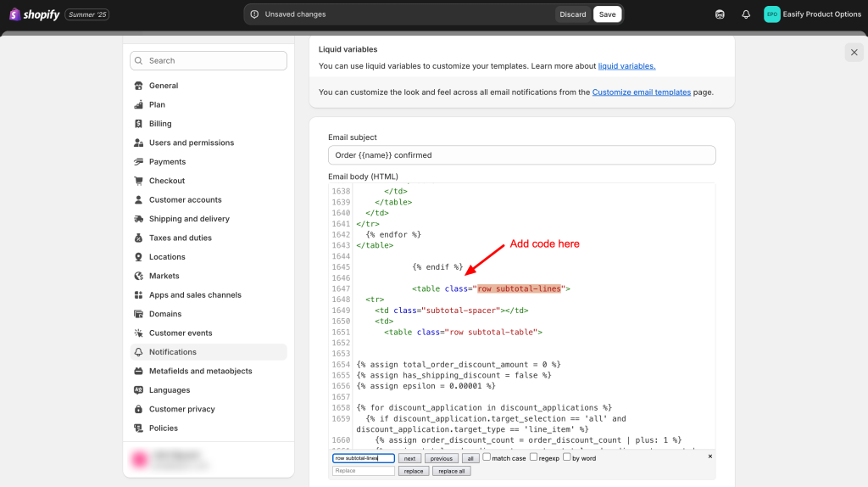Open Users and permissions settings
Viewport: 868px width, 487px height.
click(x=209, y=143)
